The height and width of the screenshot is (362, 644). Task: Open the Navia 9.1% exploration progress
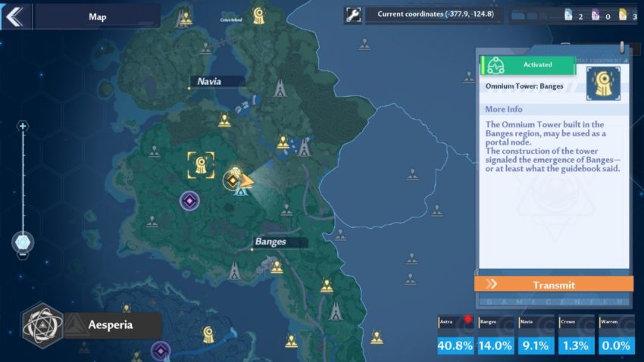(x=536, y=335)
